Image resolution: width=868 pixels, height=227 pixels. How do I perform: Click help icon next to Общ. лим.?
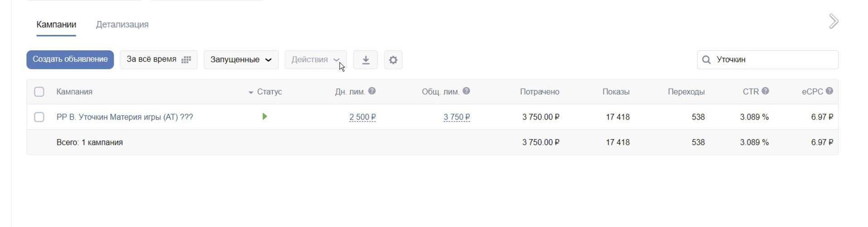(466, 91)
